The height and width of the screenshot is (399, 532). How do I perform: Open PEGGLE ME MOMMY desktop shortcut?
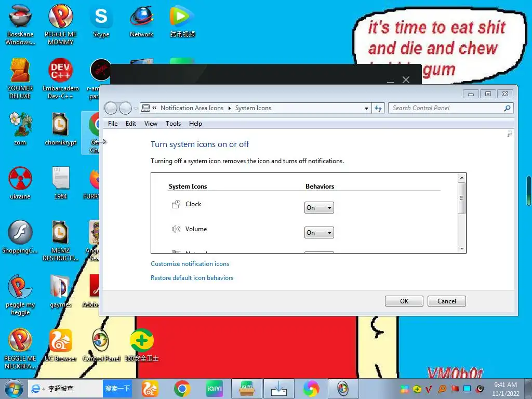pyautogui.click(x=60, y=24)
